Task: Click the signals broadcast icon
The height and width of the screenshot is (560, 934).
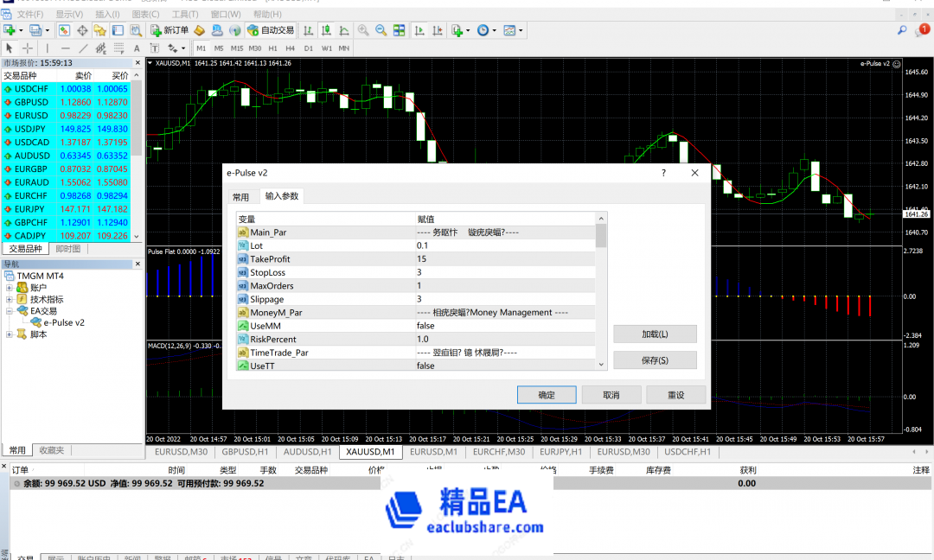Action: (235, 30)
